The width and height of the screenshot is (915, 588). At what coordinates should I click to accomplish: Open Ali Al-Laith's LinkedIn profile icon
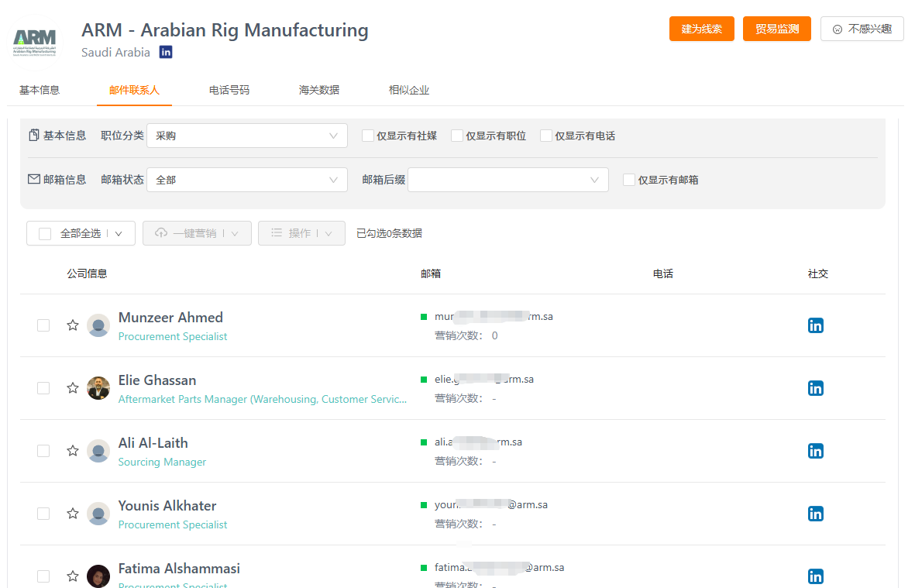coord(815,451)
